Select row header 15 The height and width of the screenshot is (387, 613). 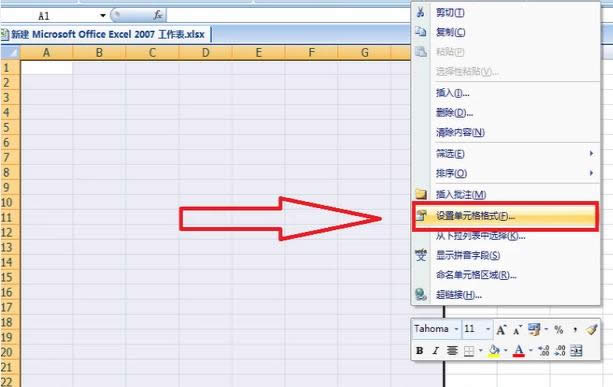click(10, 278)
